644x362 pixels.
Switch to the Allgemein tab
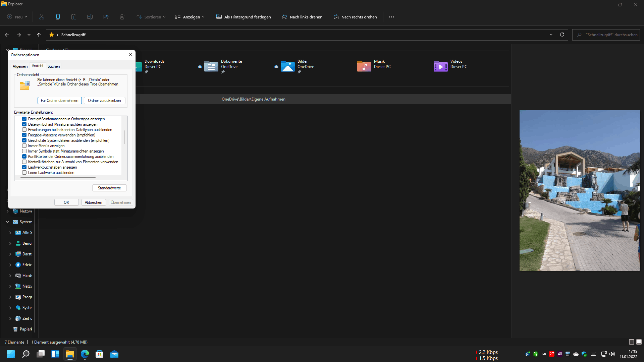[x=20, y=66]
